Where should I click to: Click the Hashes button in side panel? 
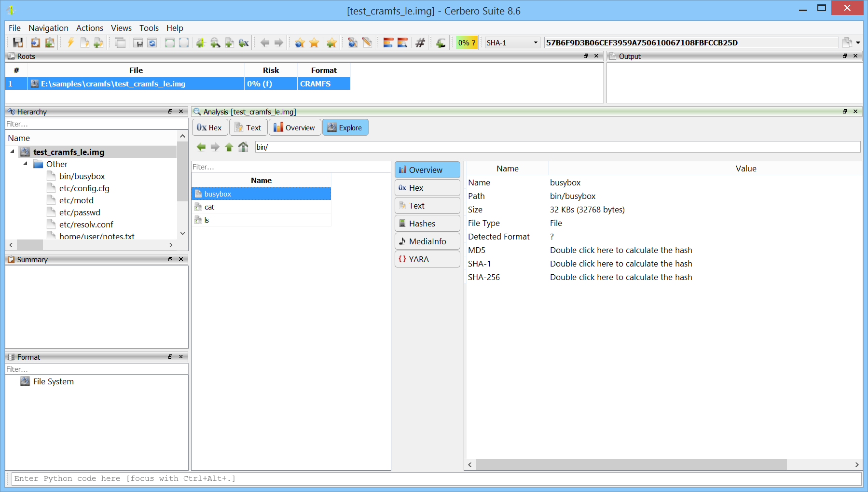[427, 224]
